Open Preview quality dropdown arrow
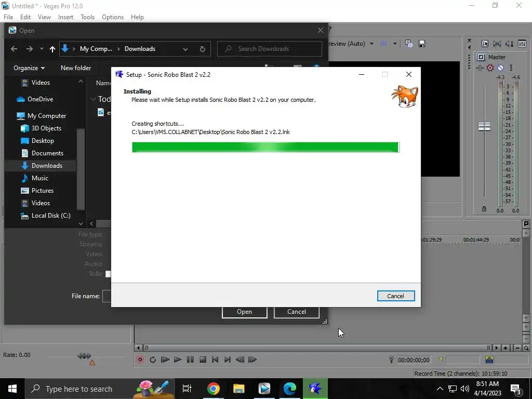Screen dimensions: 532x399 [x=371, y=44]
